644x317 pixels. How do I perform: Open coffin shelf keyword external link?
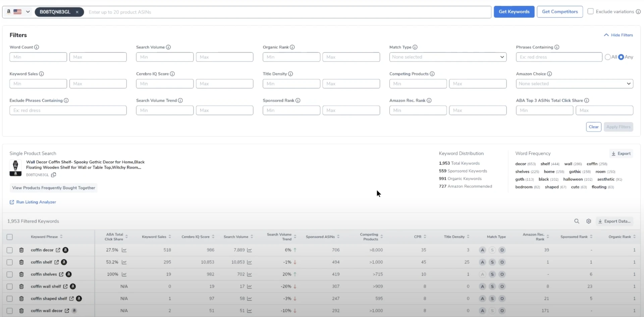(57, 262)
